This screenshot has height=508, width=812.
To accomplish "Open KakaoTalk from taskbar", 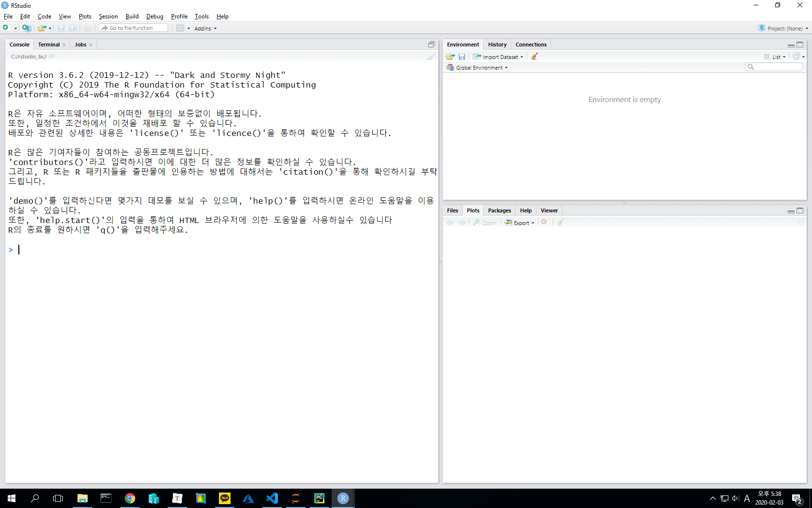I will click(225, 498).
